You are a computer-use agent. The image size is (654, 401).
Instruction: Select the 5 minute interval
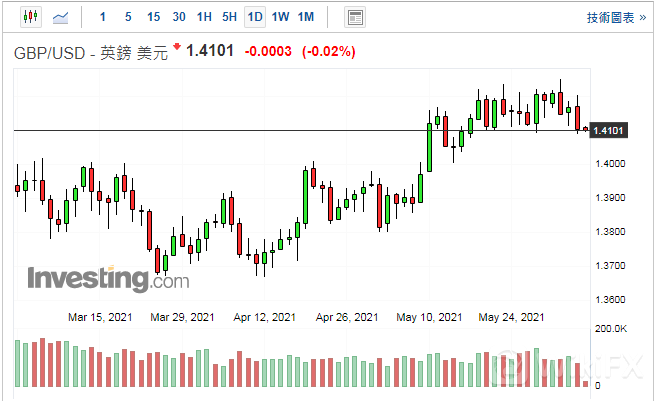click(x=128, y=17)
